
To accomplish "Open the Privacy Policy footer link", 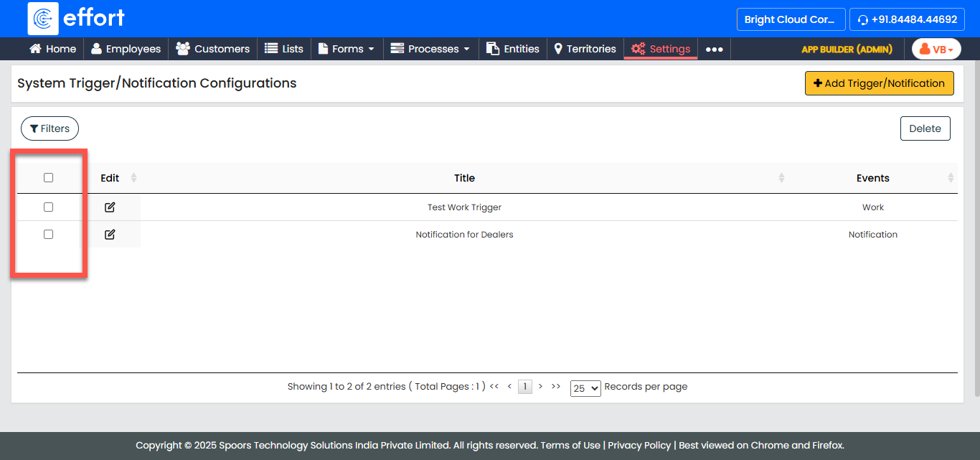I will (639, 445).
